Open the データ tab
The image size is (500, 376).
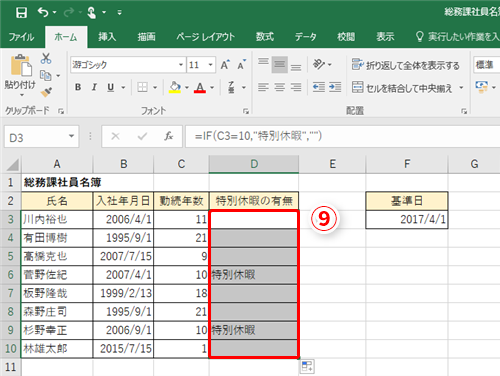click(305, 37)
